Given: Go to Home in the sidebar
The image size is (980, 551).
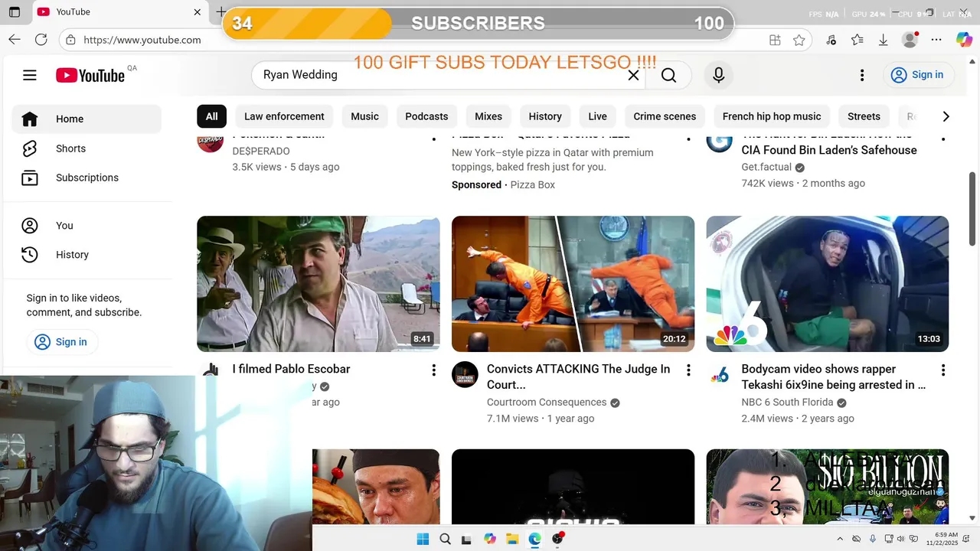Looking at the screenshot, I should (87, 119).
